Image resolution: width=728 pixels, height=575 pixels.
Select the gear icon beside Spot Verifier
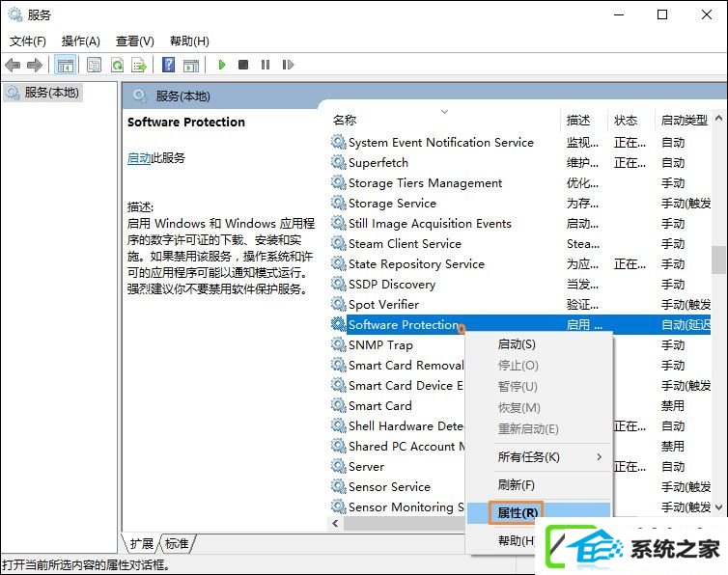339,304
